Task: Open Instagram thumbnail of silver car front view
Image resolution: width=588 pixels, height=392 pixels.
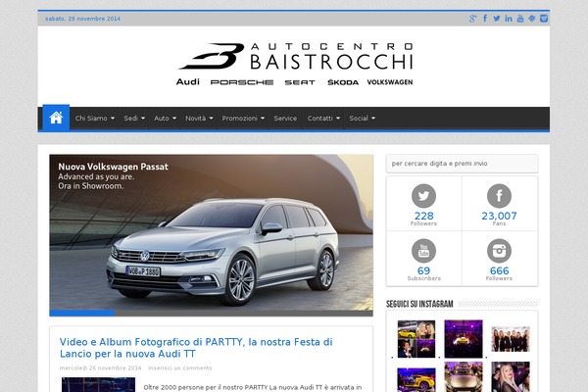Action: 464,377
